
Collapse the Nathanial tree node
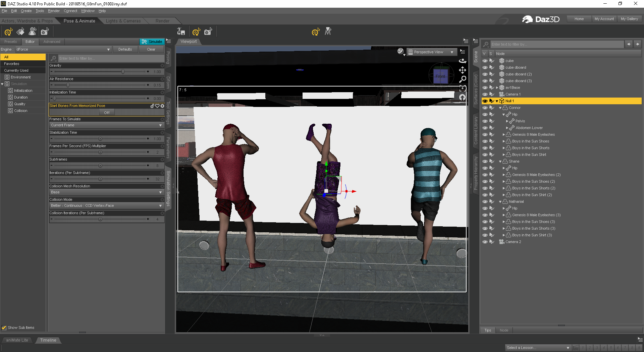pos(500,201)
